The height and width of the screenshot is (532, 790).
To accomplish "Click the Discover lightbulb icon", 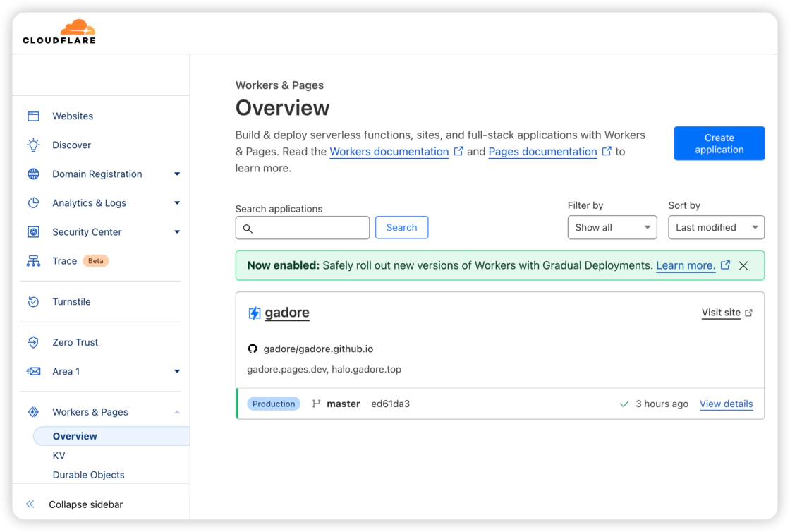I will click(33, 145).
